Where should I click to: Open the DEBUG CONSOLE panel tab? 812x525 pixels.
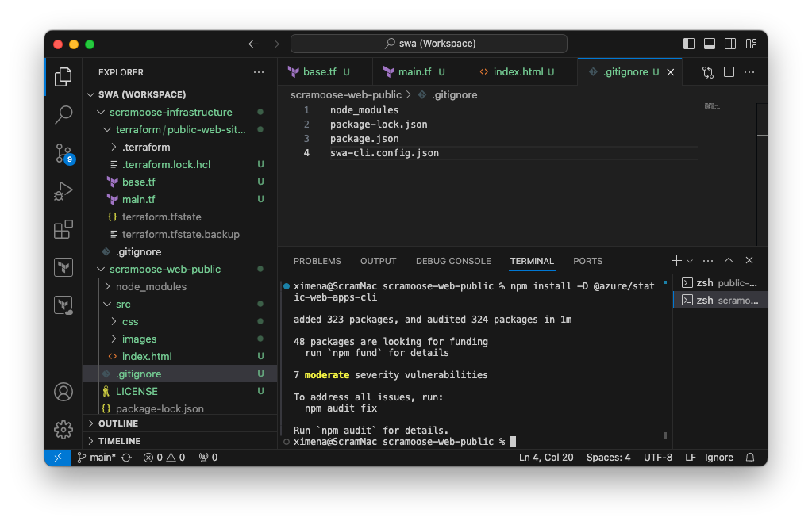pyautogui.click(x=453, y=261)
